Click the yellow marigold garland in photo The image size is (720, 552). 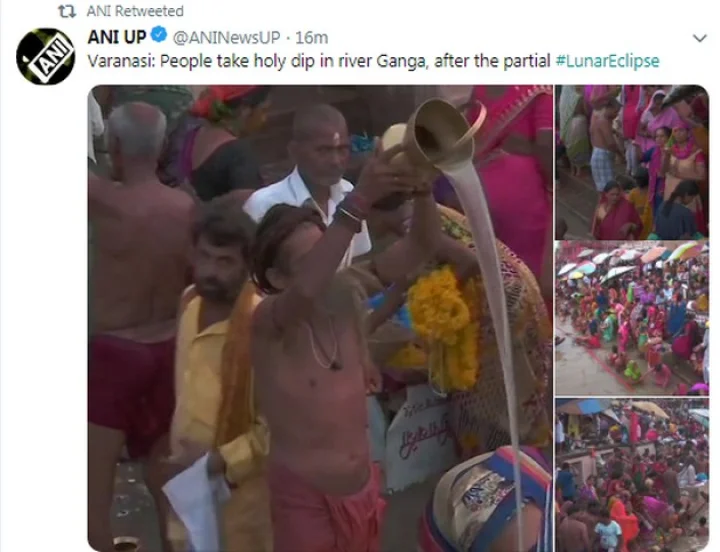pos(444,326)
